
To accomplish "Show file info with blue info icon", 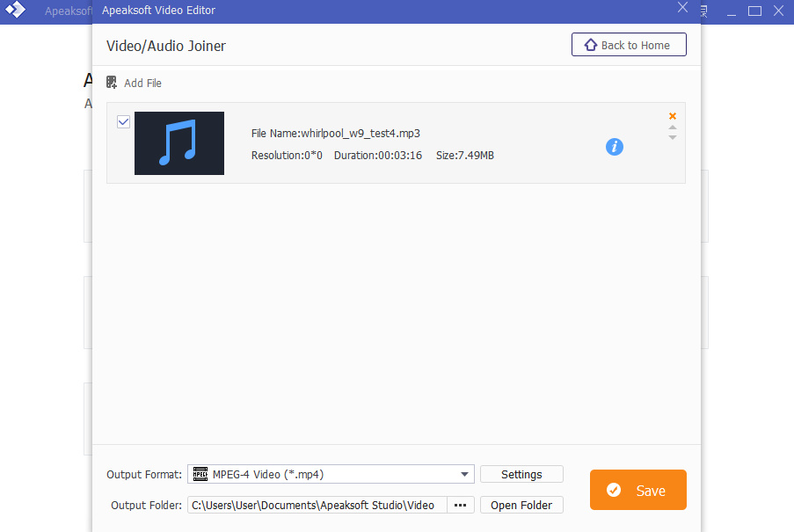I will coord(615,147).
